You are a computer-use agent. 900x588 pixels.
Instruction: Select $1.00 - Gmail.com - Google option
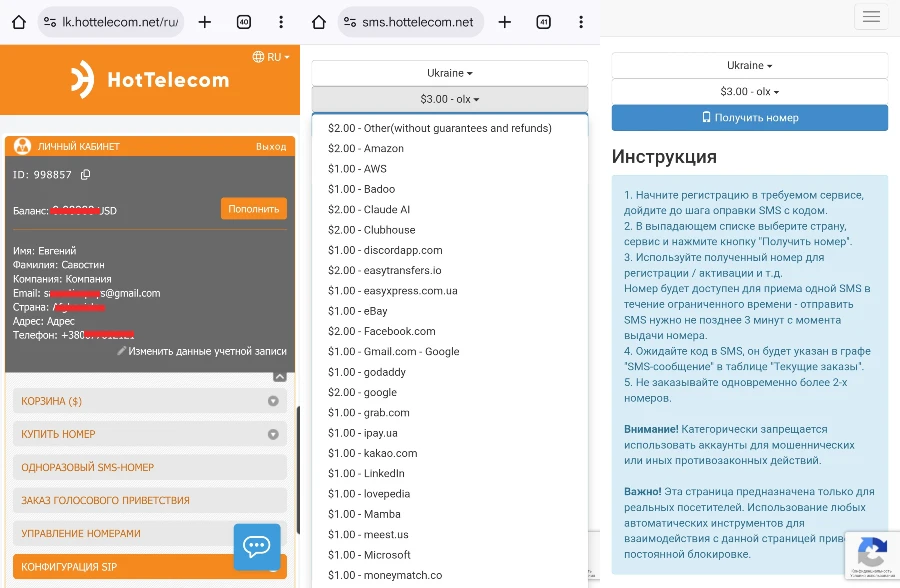(450, 351)
